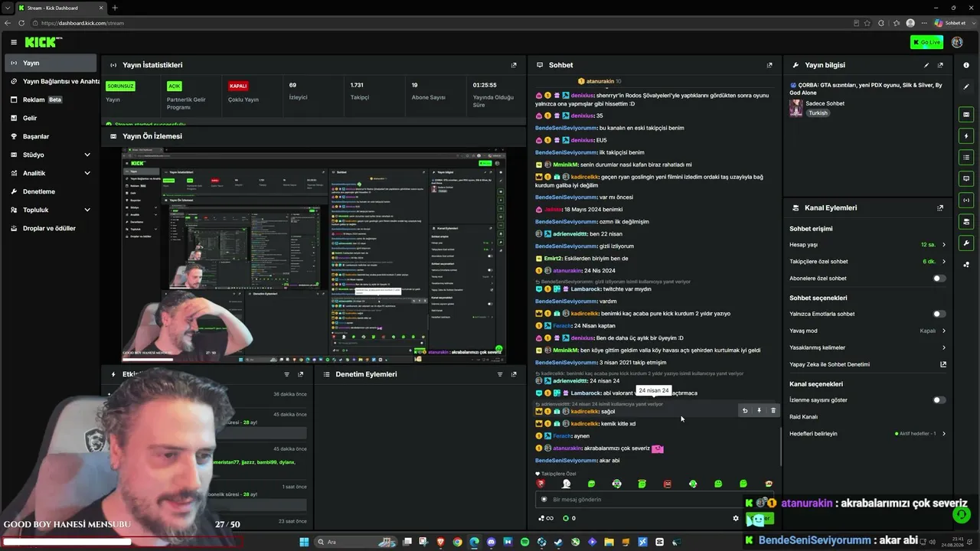Toggle the lightning bolt widget icon

(x=966, y=135)
